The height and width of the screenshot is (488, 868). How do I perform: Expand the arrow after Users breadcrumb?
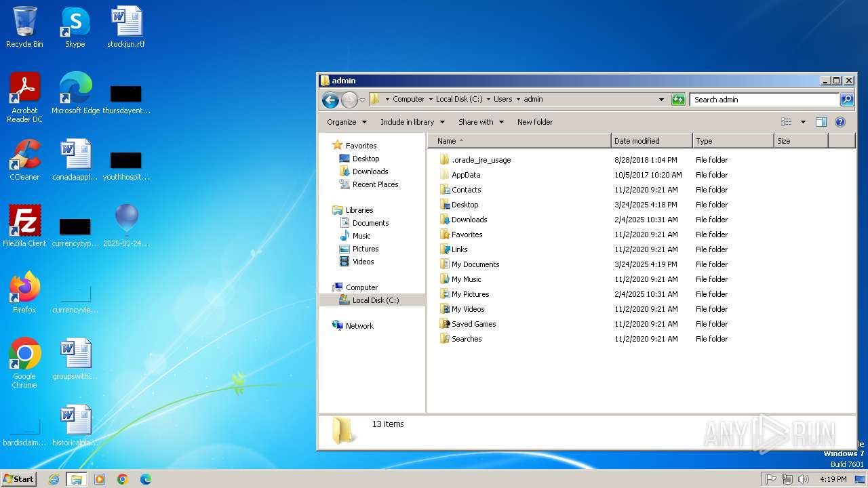click(x=518, y=99)
